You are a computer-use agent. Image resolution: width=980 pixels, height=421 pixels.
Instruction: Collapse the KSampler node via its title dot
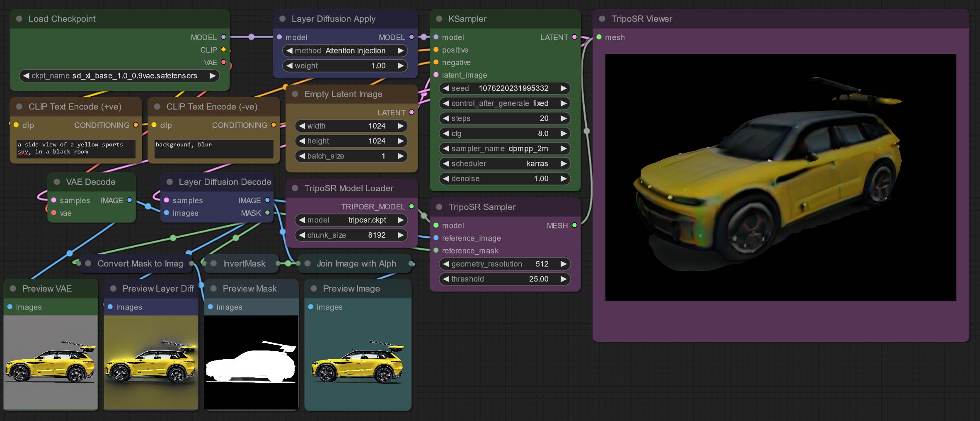click(x=439, y=19)
